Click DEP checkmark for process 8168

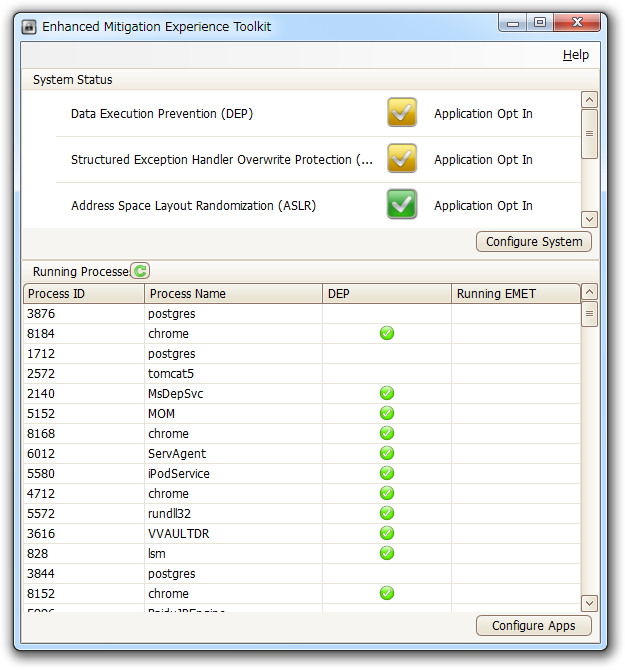387,433
